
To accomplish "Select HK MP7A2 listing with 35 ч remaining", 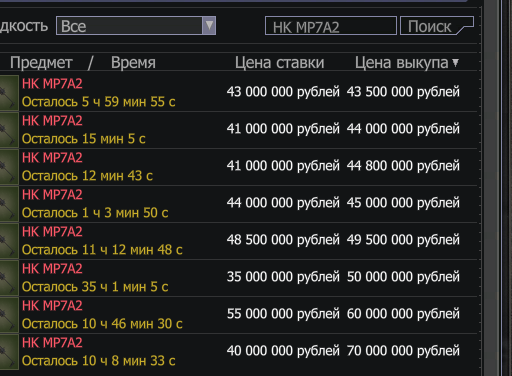I will click(238, 277).
